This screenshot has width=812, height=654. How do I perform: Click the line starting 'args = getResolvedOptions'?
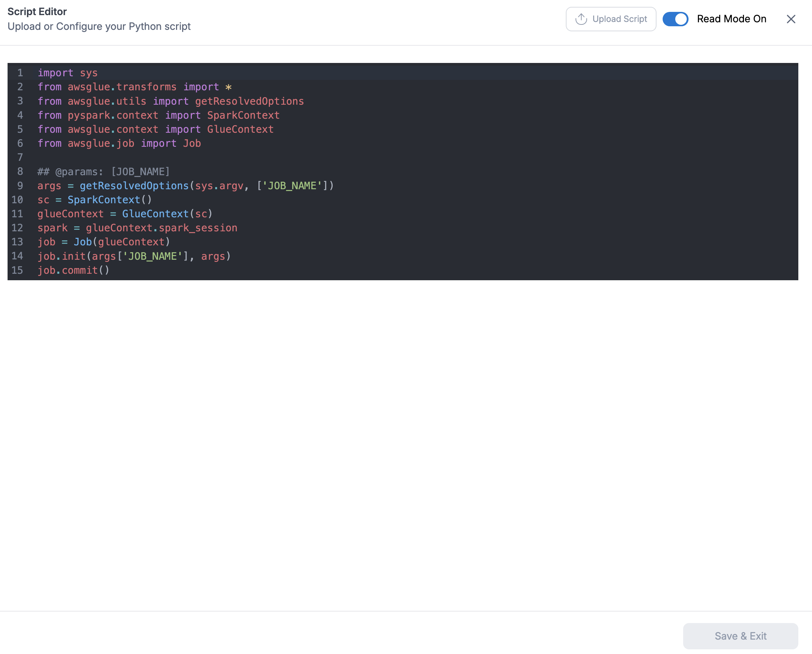185,186
